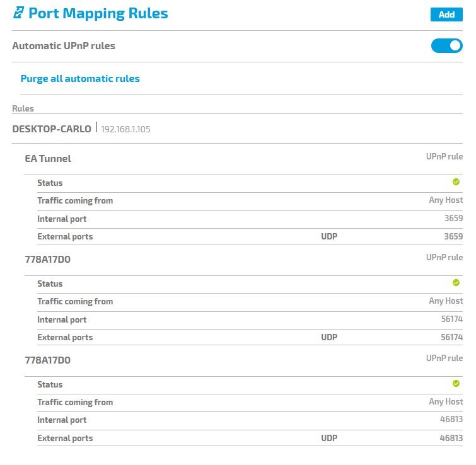Open the 778A17D0 rule above port 56174
Viewport: 476px width, 465px height.
(x=48, y=260)
